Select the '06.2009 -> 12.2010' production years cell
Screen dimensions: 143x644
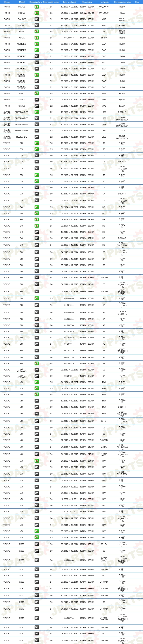tap(69, 633)
